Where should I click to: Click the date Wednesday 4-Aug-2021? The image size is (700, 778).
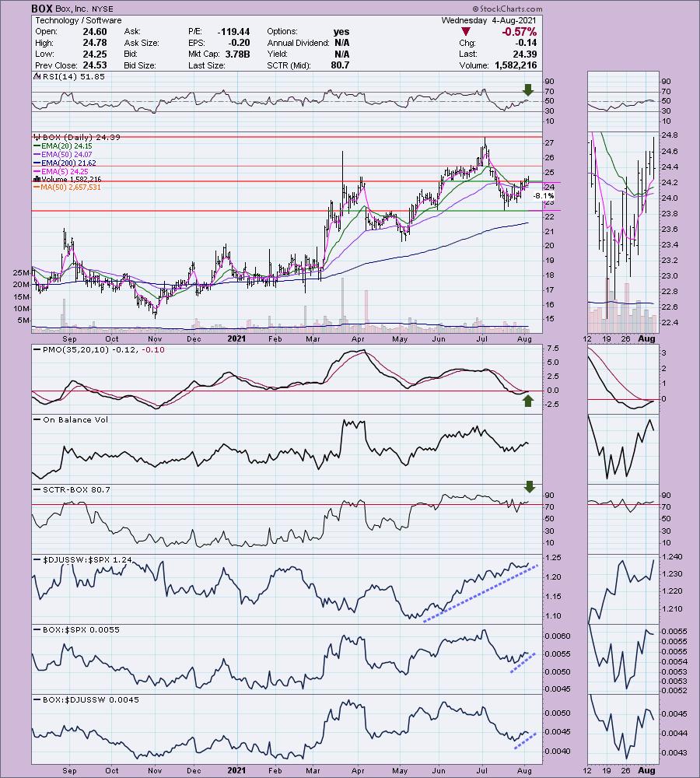(489, 20)
